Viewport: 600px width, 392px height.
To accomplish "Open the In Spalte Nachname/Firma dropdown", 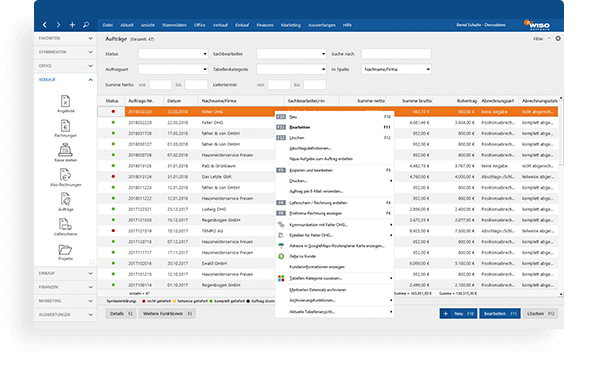I will click(x=396, y=69).
